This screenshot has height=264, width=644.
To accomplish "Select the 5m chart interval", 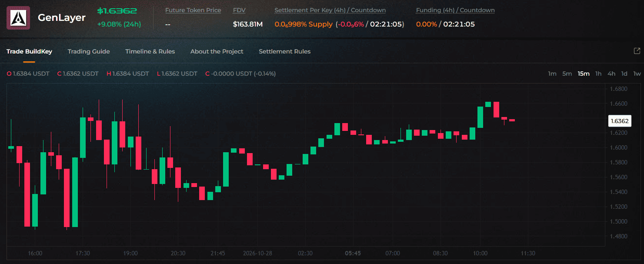I will coord(567,74).
